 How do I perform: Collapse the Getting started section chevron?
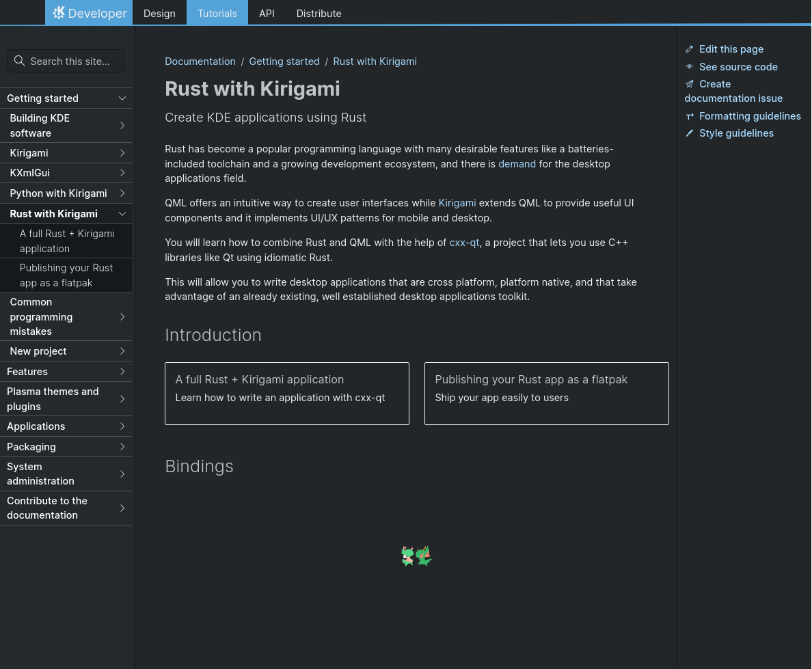pos(122,98)
